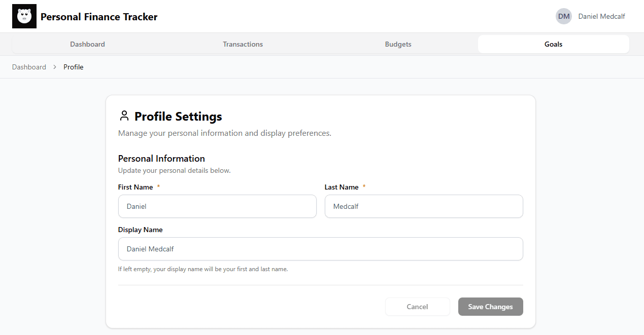Click the Daniel Medcalf username in header

pos(601,16)
